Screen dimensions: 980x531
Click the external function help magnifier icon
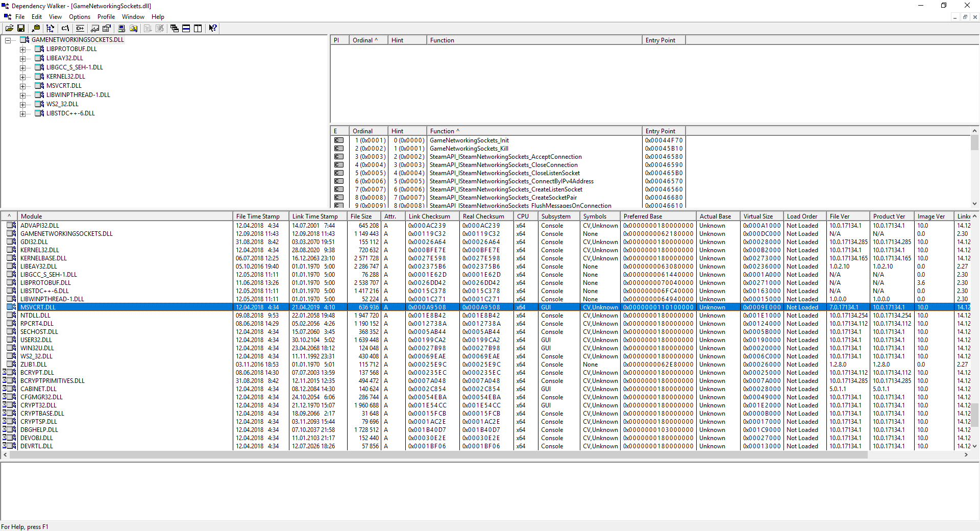pyautogui.click(x=134, y=28)
